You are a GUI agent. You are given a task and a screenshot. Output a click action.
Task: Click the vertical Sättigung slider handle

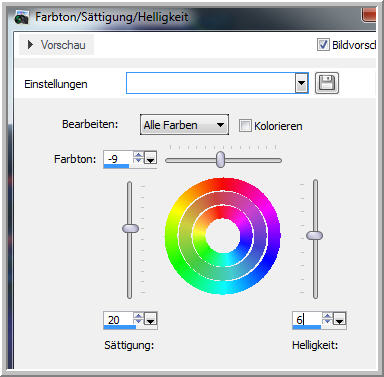tap(130, 229)
